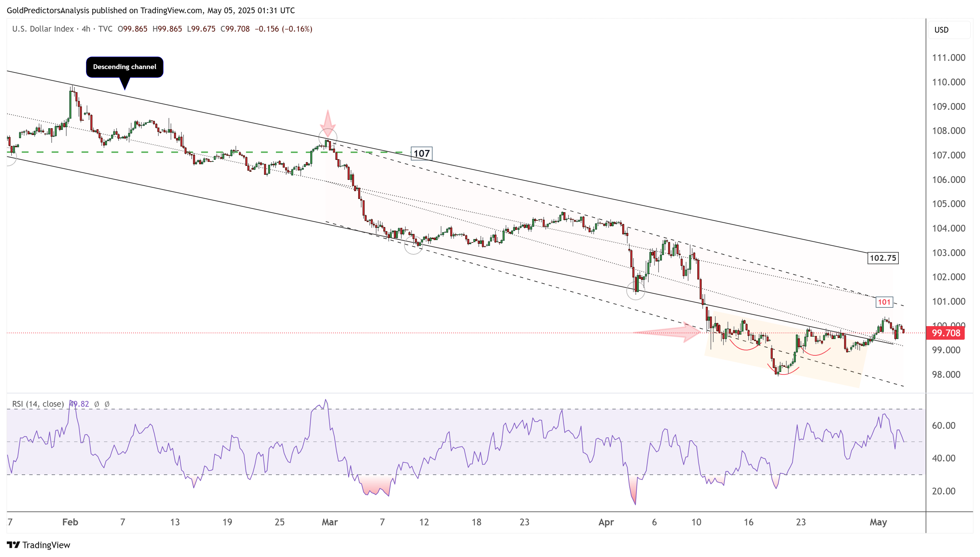Screen dimensions: 980x557
Task: Click the −0.156 (−0.16%) change value
Action: pyautogui.click(x=283, y=29)
